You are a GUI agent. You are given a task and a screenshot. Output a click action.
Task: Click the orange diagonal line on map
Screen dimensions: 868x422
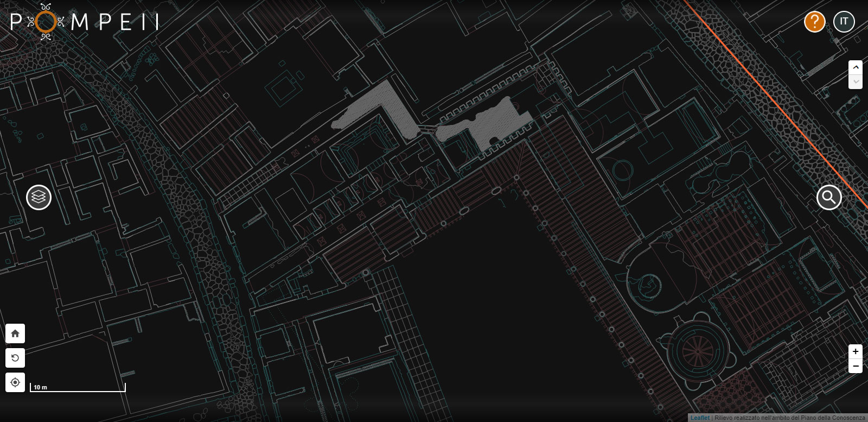click(x=776, y=103)
